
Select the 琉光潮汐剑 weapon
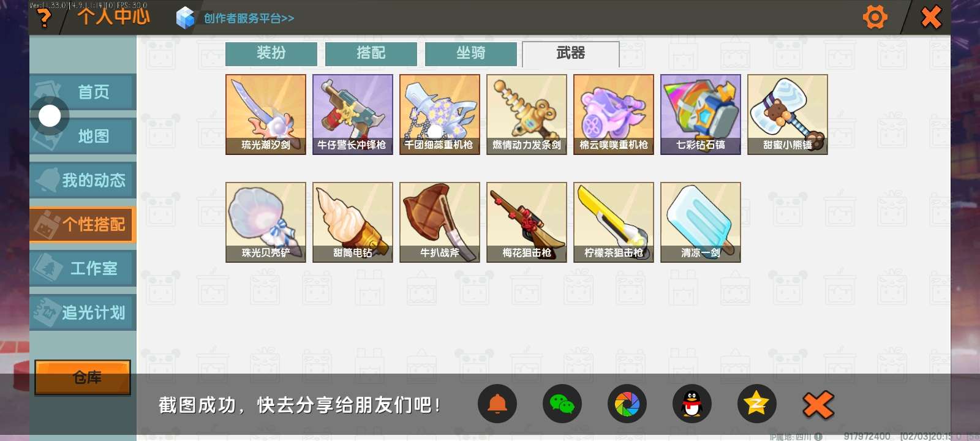point(266,115)
